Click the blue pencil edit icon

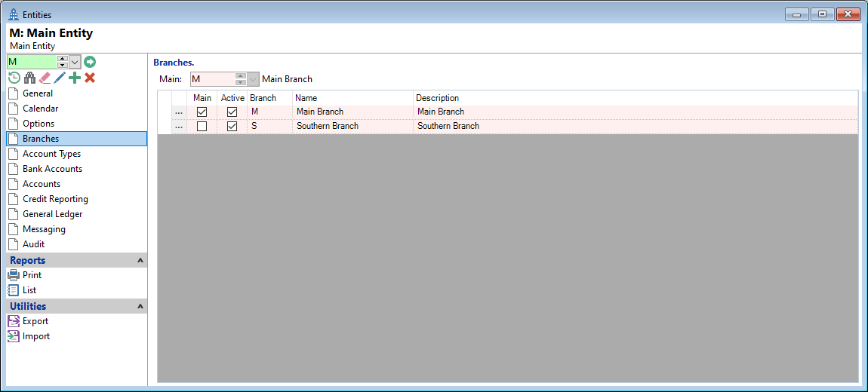(60, 78)
